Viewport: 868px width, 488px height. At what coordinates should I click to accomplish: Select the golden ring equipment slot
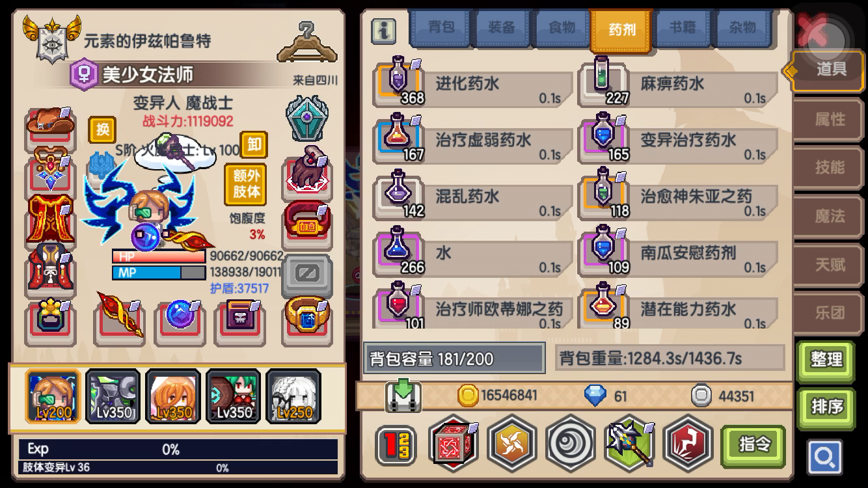(x=308, y=319)
